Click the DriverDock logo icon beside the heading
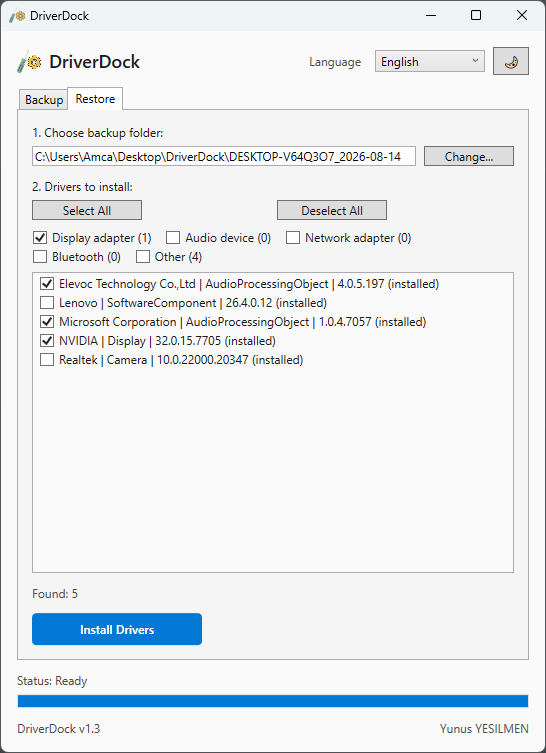The image size is (546, 753). (29, 62)
